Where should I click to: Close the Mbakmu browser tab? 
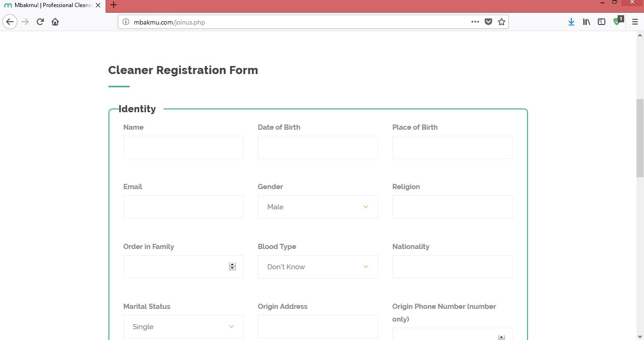click(98, 5)
